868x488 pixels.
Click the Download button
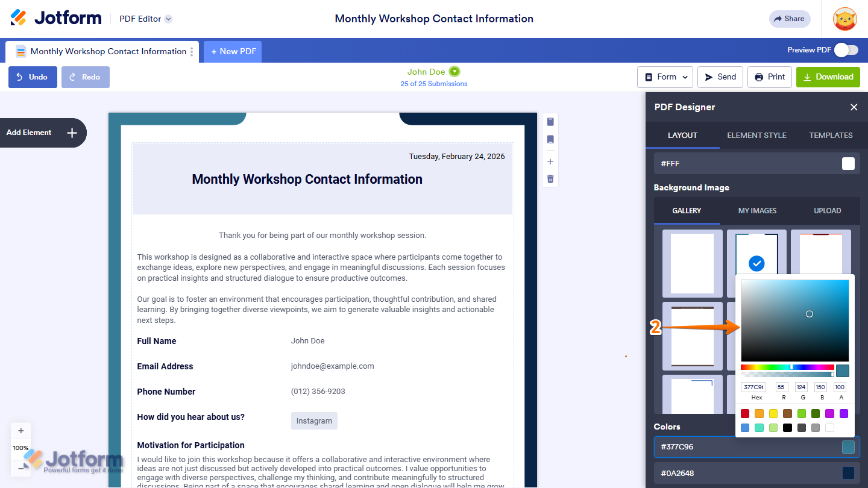point(828,77)
